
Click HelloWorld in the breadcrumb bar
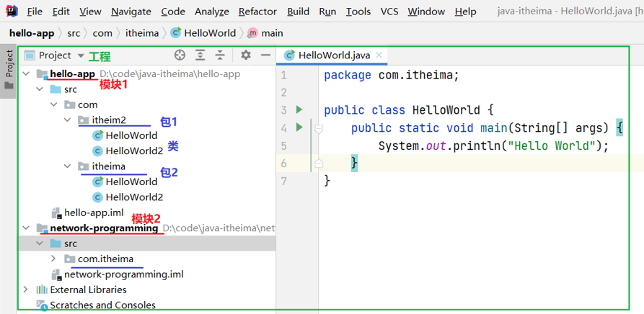point(210,33)
